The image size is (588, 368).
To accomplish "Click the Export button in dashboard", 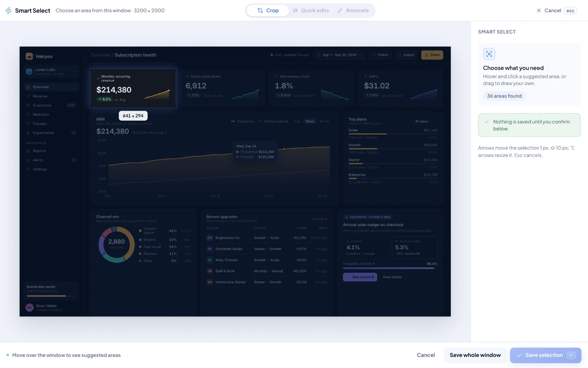I will 406,55.
